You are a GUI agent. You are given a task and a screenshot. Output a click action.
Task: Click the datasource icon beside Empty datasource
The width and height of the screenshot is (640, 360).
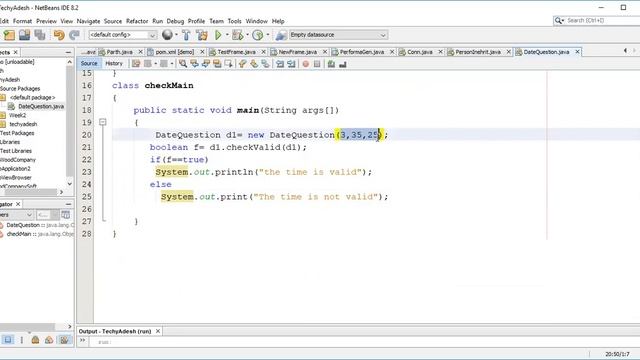tap(281, 35)
